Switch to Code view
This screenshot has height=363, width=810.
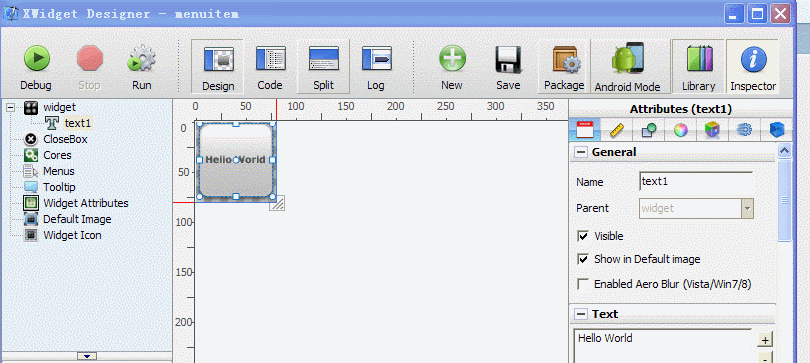click(270, 58)
